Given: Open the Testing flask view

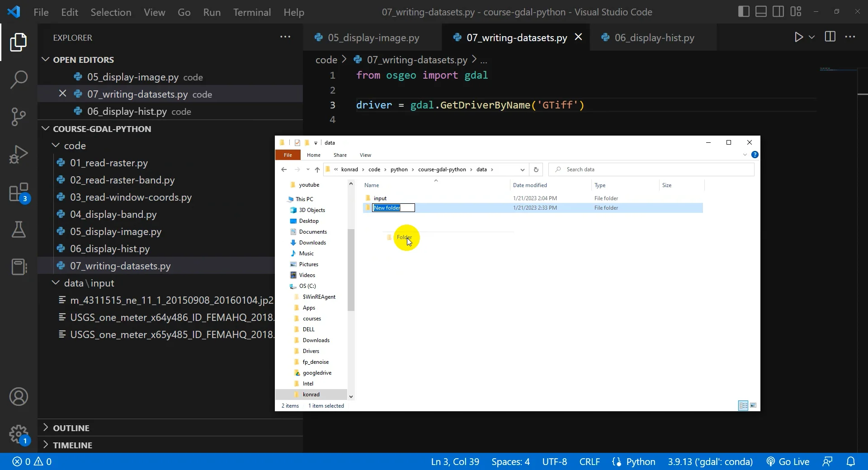Looking at the screenshot, I should [x=19, y=230].
